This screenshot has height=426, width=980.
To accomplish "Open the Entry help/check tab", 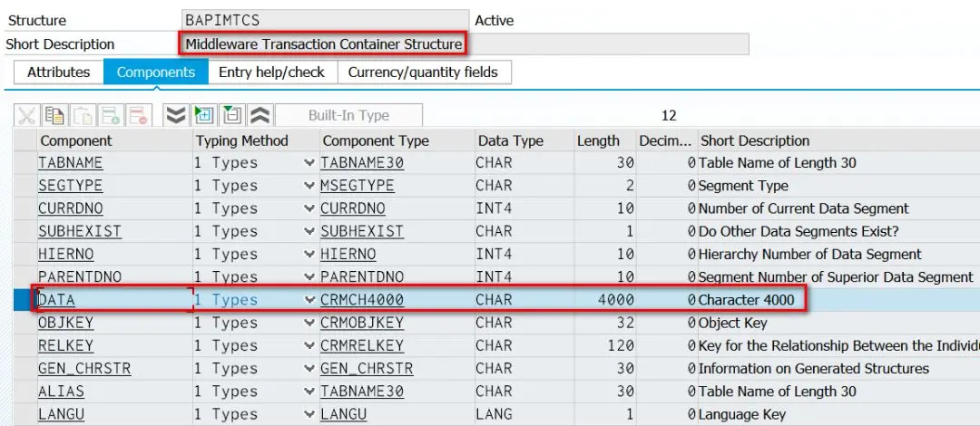I will click(272, 73).
